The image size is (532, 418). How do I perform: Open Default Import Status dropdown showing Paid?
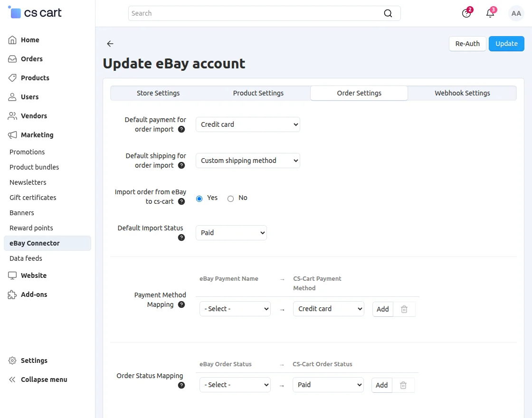231,233
